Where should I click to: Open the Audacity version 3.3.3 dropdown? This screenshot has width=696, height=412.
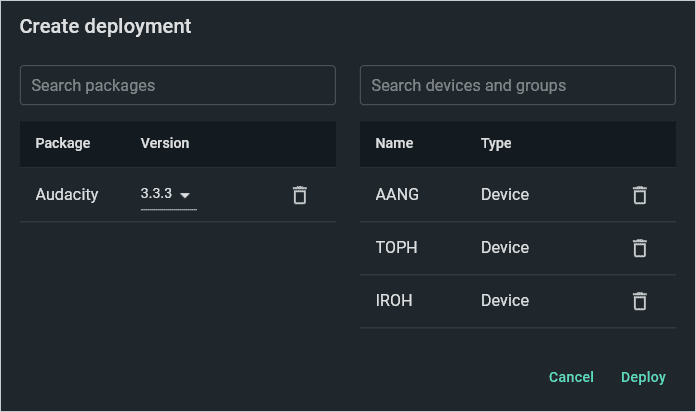coord(168,195)
